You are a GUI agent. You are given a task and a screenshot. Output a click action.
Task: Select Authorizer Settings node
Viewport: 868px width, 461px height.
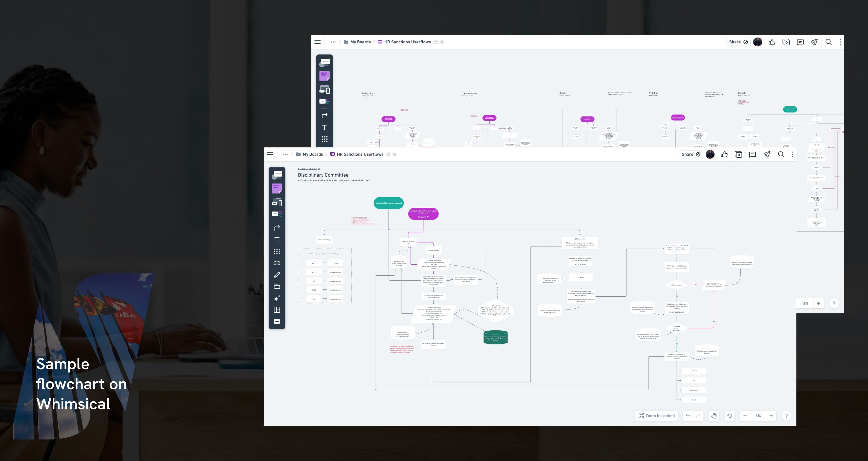324,240
